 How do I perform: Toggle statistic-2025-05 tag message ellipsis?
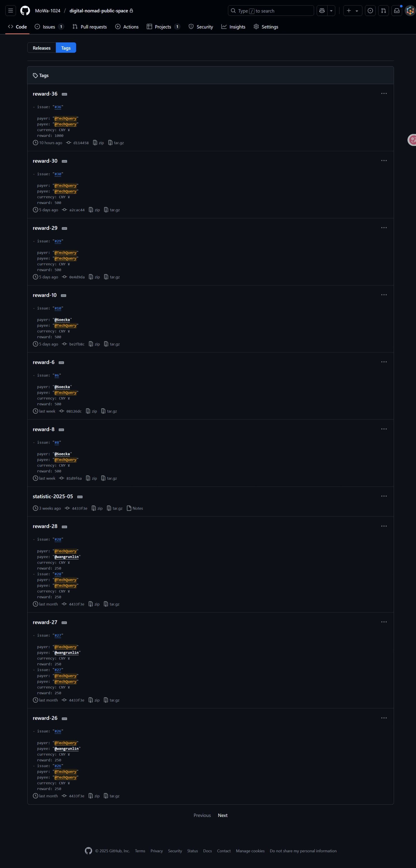point(80,497)
